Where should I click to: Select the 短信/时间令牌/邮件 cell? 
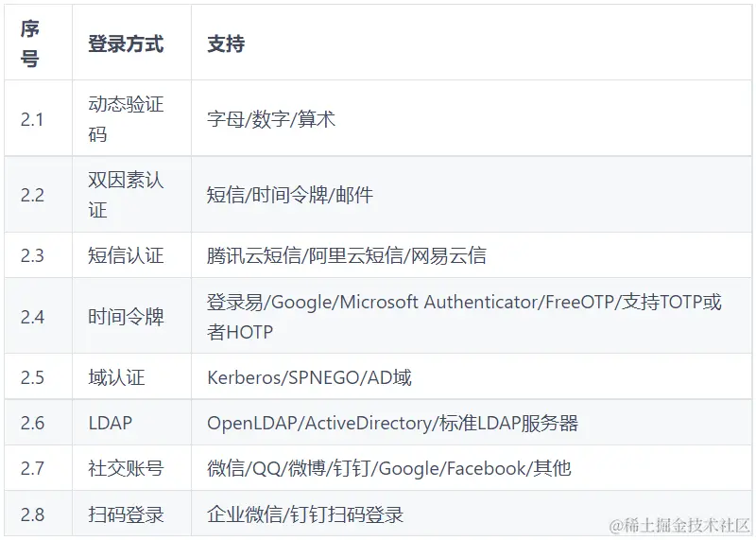tap(472, 194)
